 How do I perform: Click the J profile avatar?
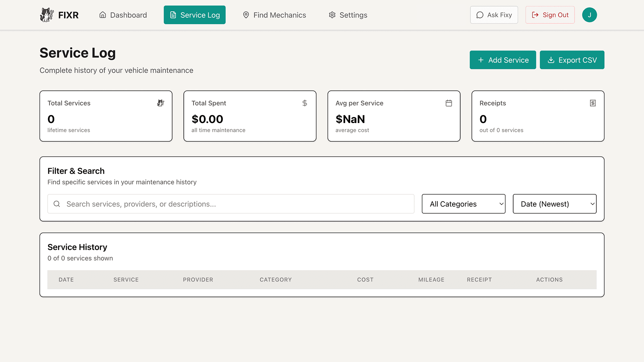click(589, 15)
